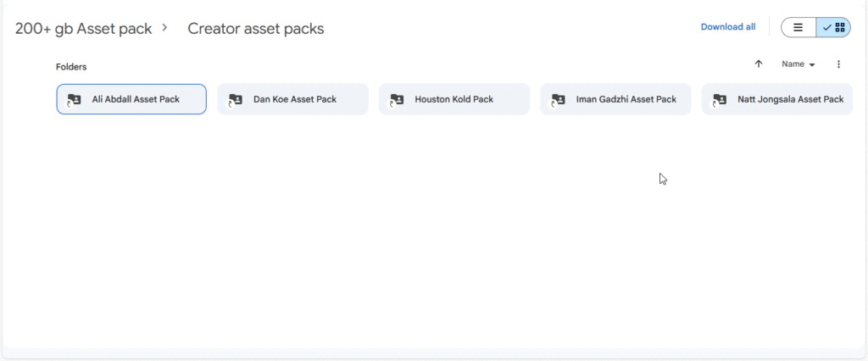
Task: Click the breadcrumb chevron separator
Action: click(165, 28)
